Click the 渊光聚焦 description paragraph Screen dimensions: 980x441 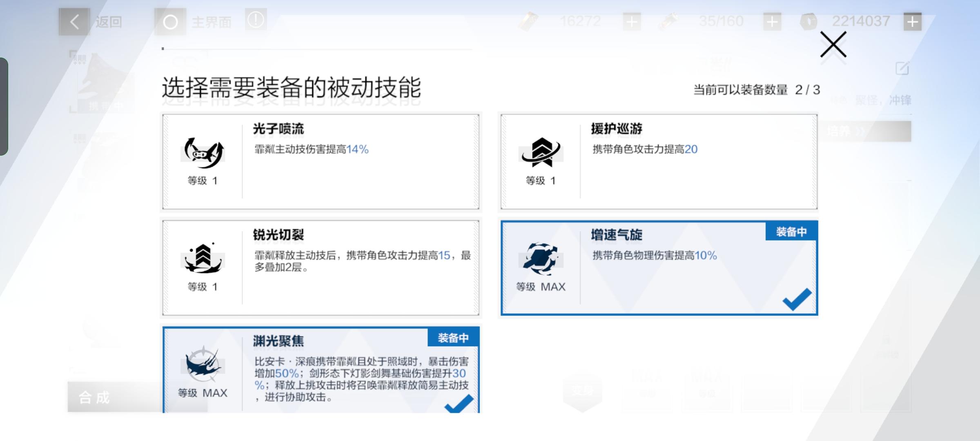coord(362,379)
